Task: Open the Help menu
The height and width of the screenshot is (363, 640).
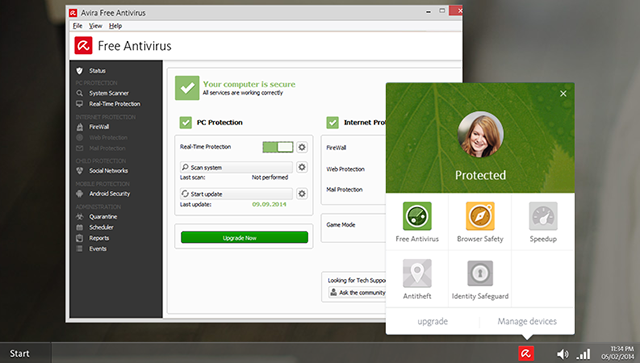Action: pyautogui.click(x=116, y=26)
